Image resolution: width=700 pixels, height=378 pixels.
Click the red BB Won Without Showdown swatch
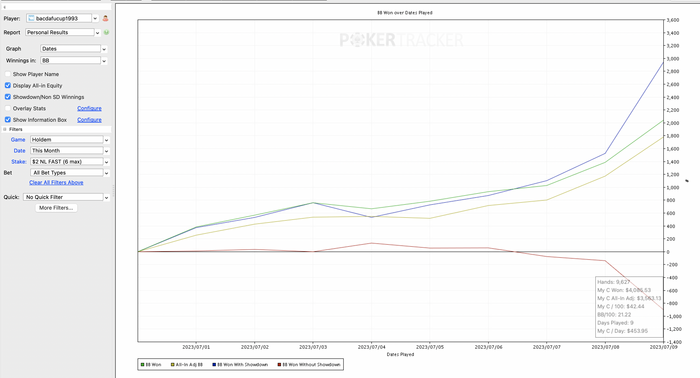[x=279, y=365]
